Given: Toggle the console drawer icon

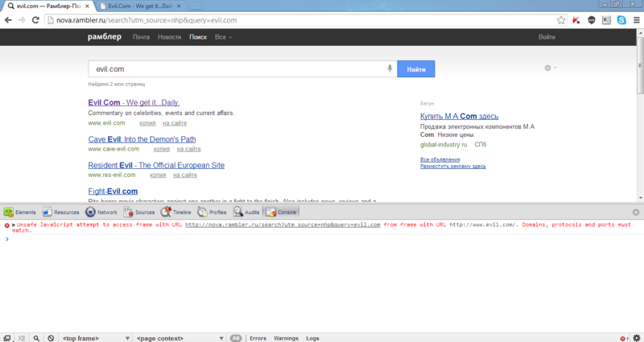Looking at the screenshot, I should pyautogui.click(x=22, y=338).
